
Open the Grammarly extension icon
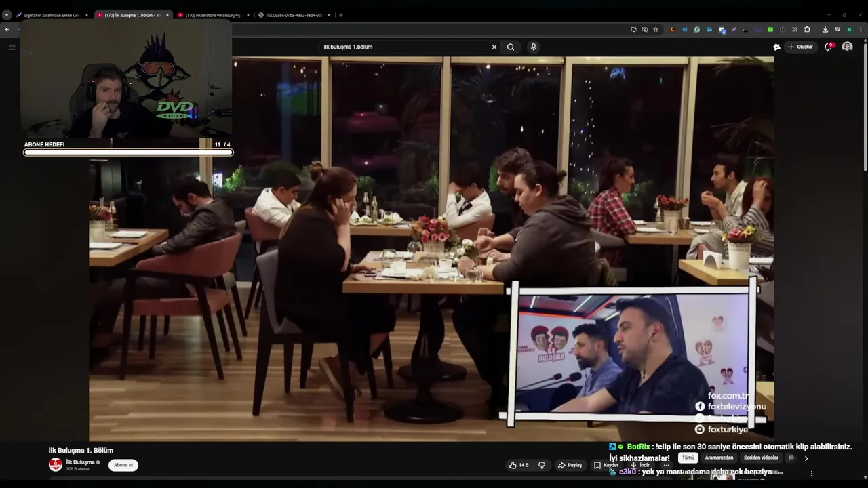(x=697, y=29)
